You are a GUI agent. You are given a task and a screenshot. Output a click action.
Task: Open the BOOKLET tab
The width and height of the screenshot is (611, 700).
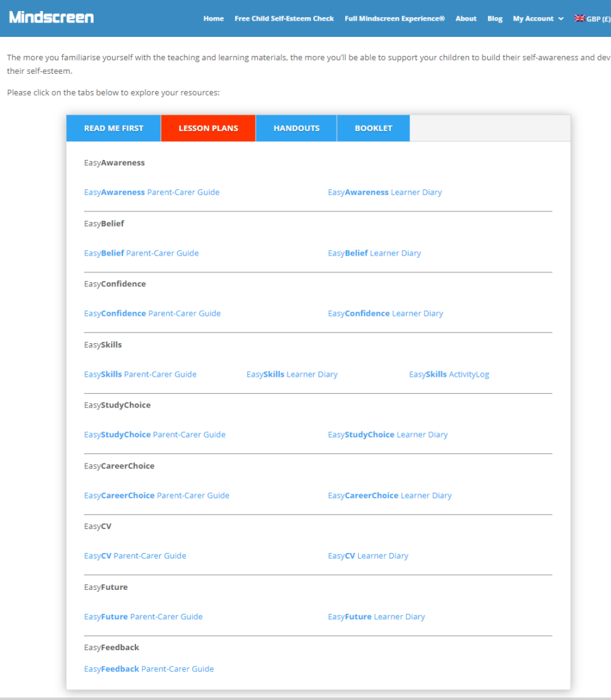pyautogui.click(x=373, y=128)
